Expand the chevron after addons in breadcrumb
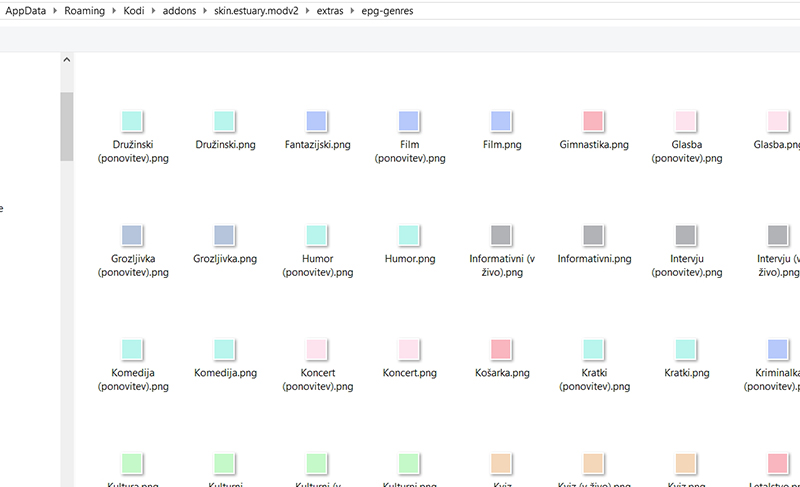The image size is (800, 487). coord(204,11)
